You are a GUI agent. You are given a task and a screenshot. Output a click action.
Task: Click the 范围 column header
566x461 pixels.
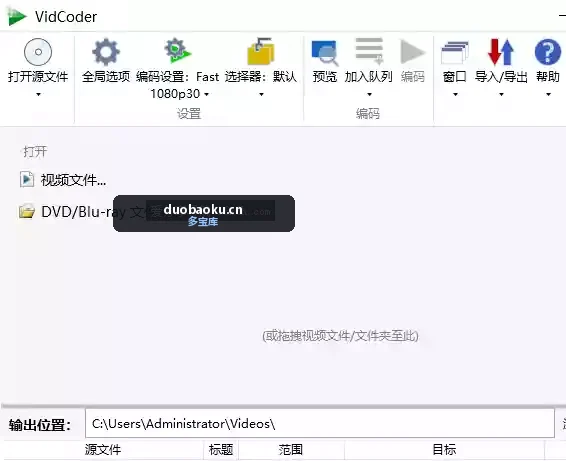(291, 450)
